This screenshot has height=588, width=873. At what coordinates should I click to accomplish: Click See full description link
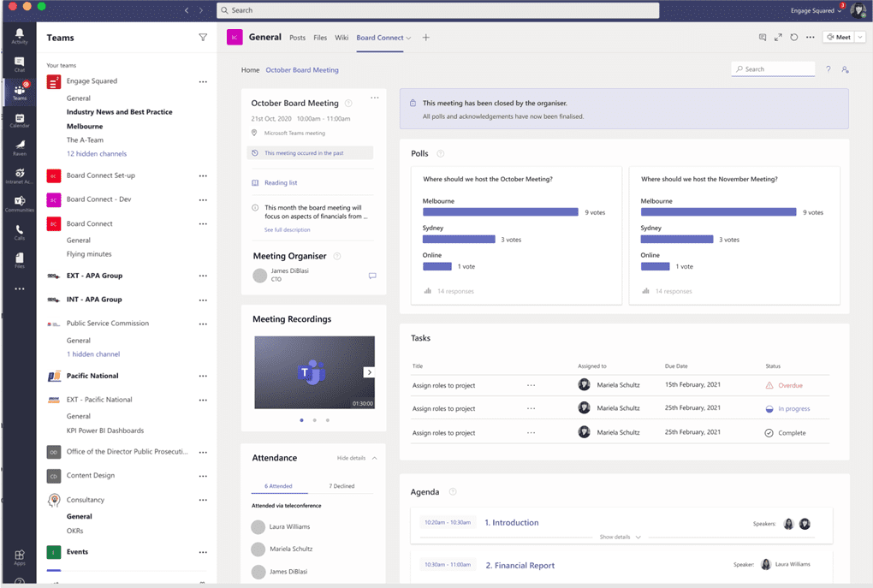click(x=287, y=229)
